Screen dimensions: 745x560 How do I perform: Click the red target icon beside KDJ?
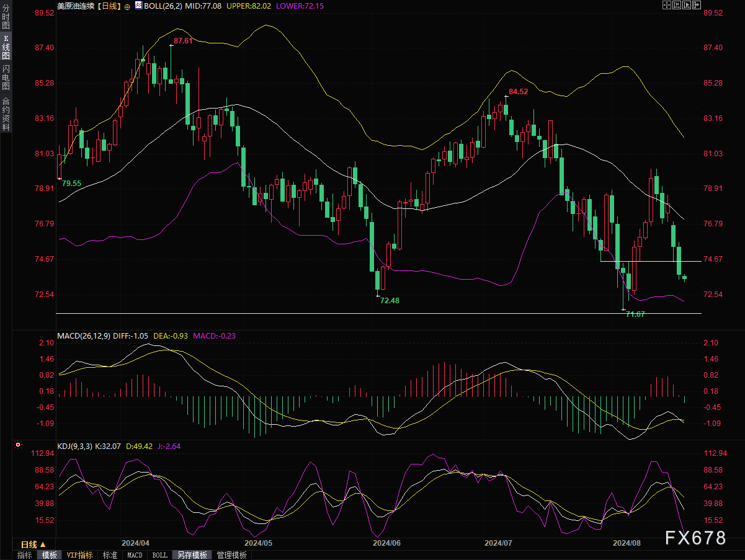pos(19,445)
